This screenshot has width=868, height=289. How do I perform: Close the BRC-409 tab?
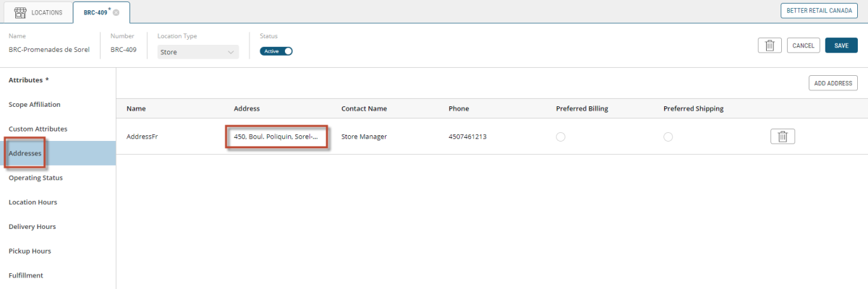point(116,12)
